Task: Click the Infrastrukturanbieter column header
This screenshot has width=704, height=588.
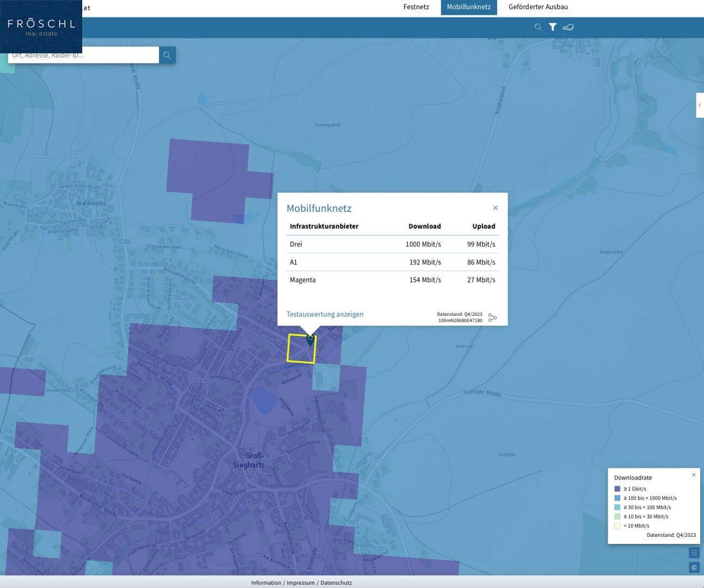Action: [x=324, y=226]
